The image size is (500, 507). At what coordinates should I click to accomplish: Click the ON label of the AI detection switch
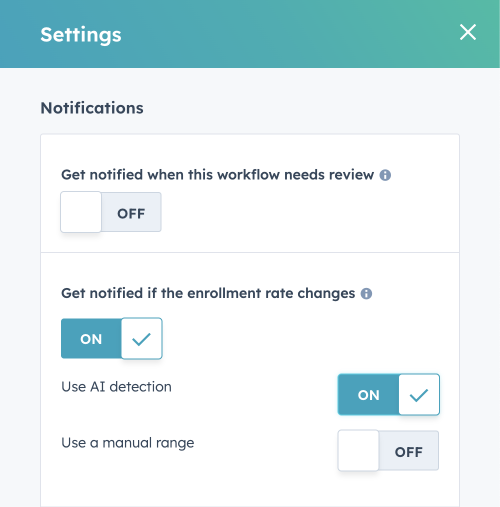(x=368, y=395)
